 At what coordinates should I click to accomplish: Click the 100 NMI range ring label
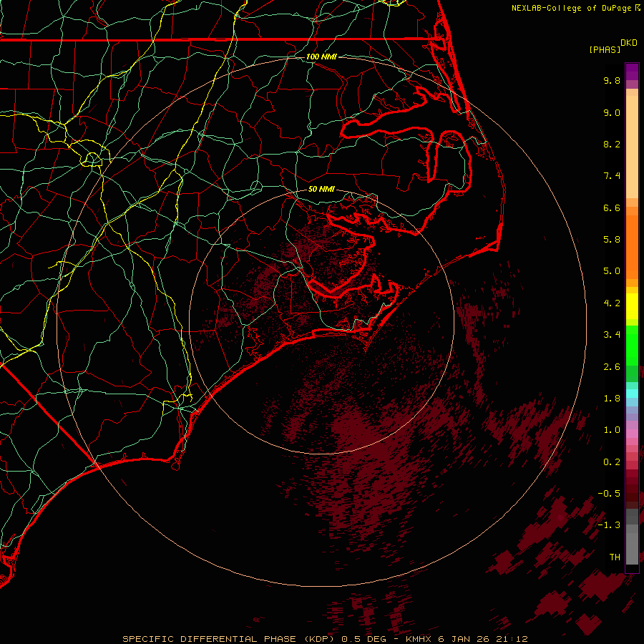pyautogui.click(x=321, y=57)
